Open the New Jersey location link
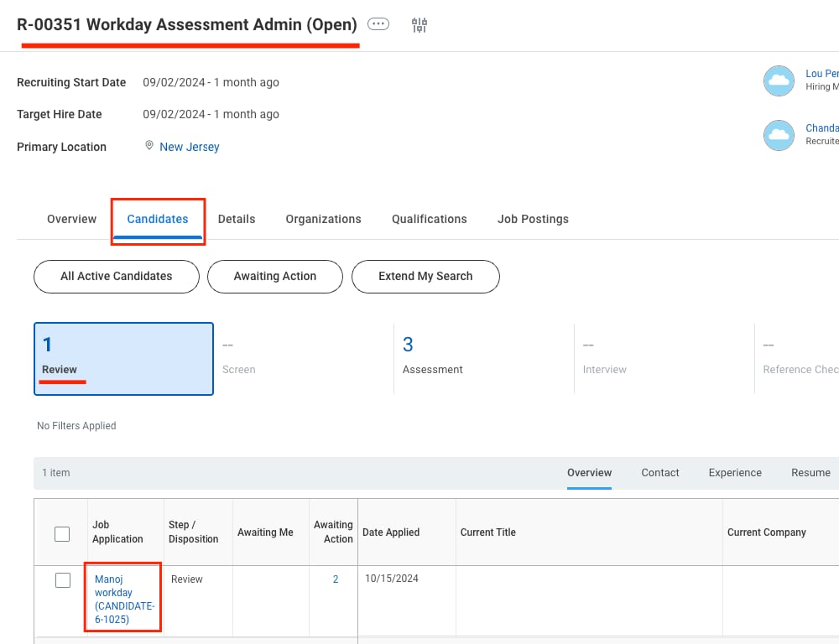Image resolution: width=839 pixels, height=644 pixels. (190, 147)
